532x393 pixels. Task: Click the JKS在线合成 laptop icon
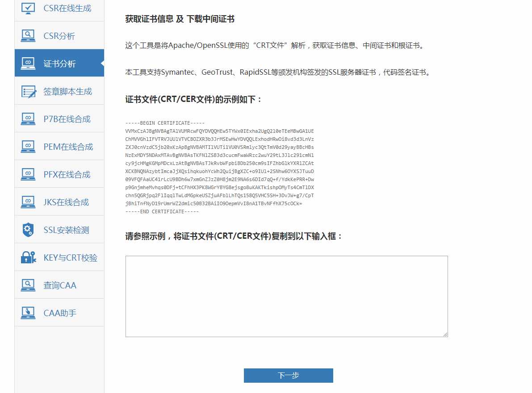pos(28,202)
